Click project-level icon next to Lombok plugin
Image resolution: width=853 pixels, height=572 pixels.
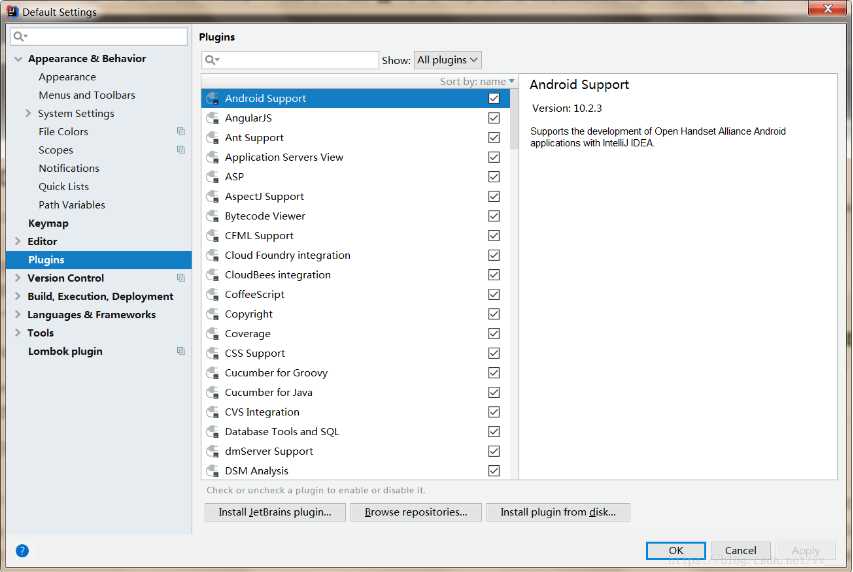point(181,351)
